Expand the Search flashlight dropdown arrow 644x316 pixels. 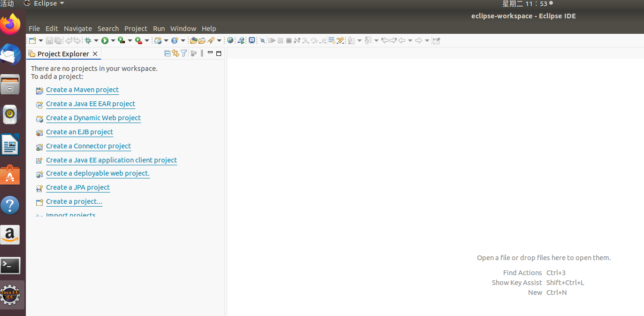pyautogui.click(x=219, y=40)
